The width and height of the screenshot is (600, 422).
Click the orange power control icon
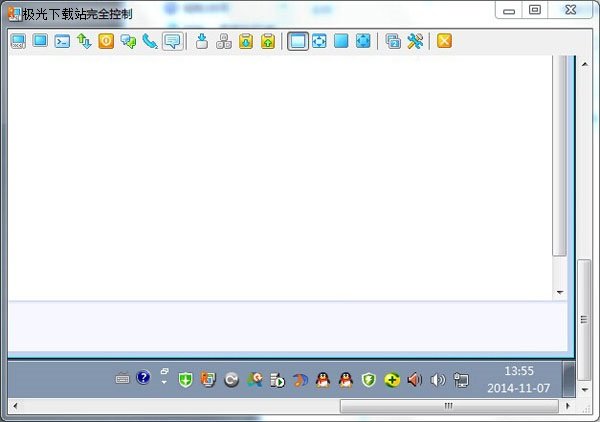tap(106, 41)
